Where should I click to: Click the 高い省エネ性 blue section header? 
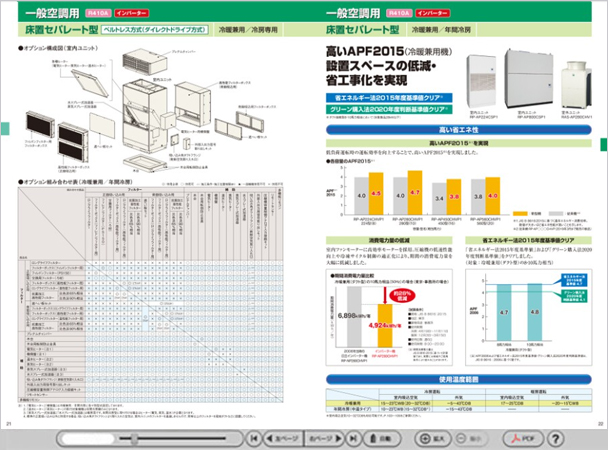[x=458, y=130]
